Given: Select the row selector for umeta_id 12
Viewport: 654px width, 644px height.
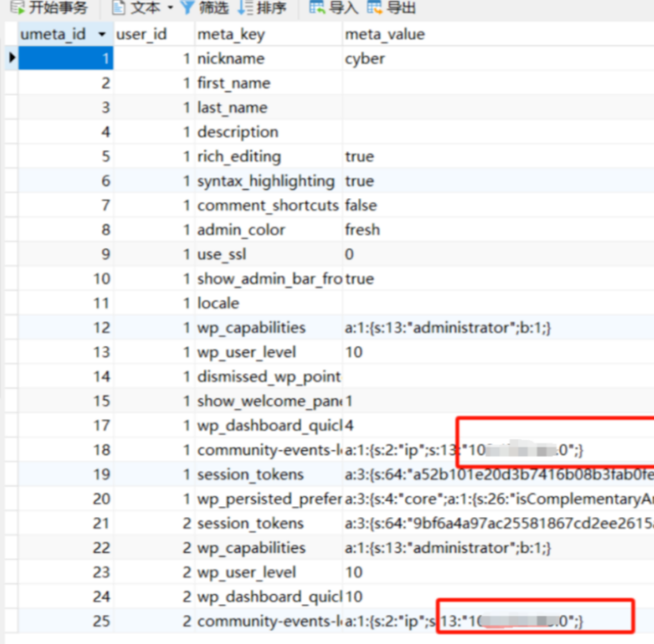Looking at the screenshot, I should click(x=11, y=328).
